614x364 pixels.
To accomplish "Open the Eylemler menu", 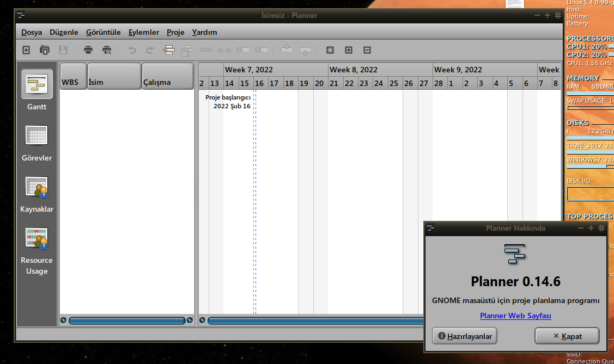I will (144, 33).
